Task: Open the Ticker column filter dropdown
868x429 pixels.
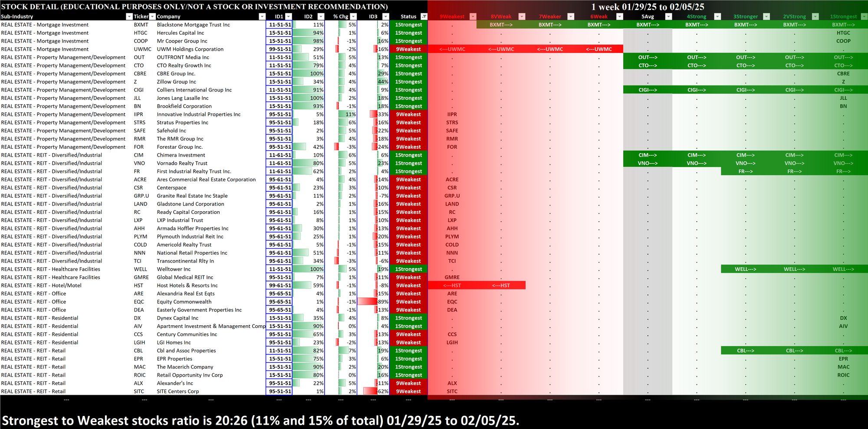Action: [x=152, y=16]
